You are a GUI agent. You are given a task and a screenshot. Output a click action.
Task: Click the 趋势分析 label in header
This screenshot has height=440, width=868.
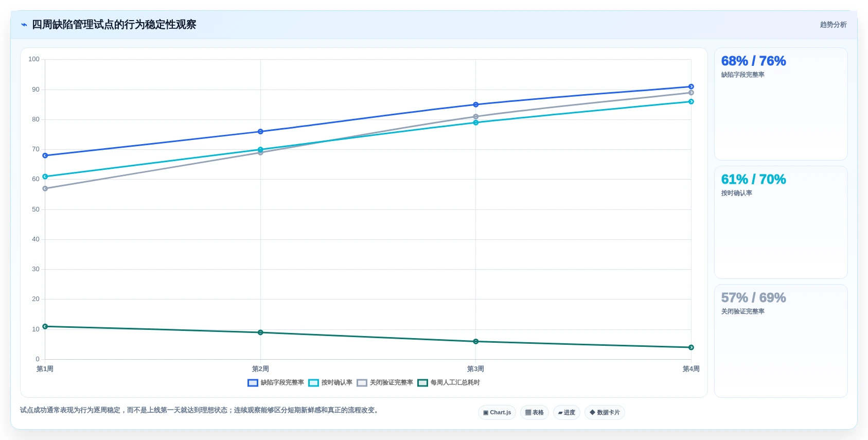[833, 25]
